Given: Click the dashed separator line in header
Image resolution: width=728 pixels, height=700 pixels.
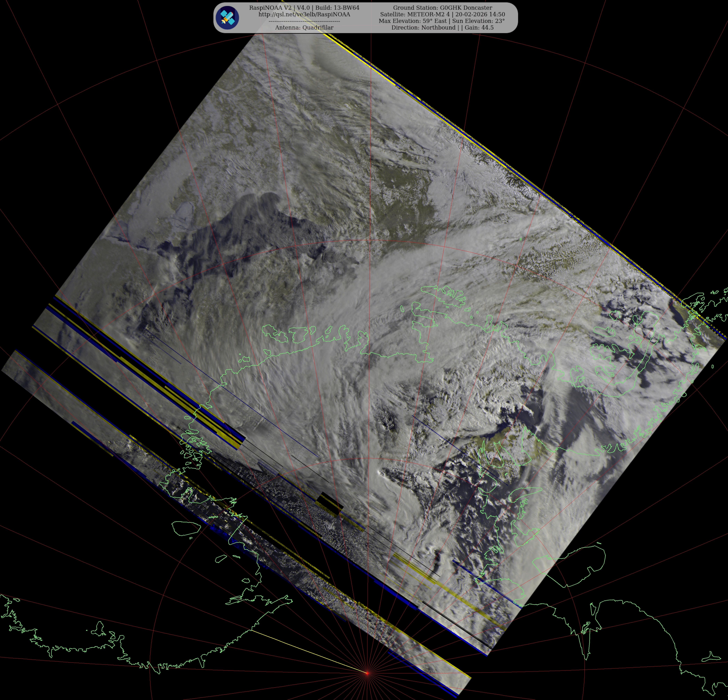Looking at the screenshot, I should (304, 22).
